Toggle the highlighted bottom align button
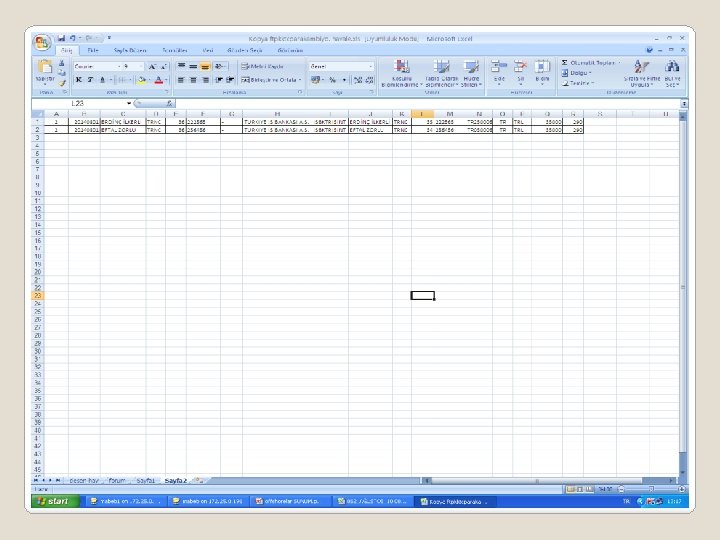Image resolution: width=720 pixels, height=540 pixels. coord(205,67)
